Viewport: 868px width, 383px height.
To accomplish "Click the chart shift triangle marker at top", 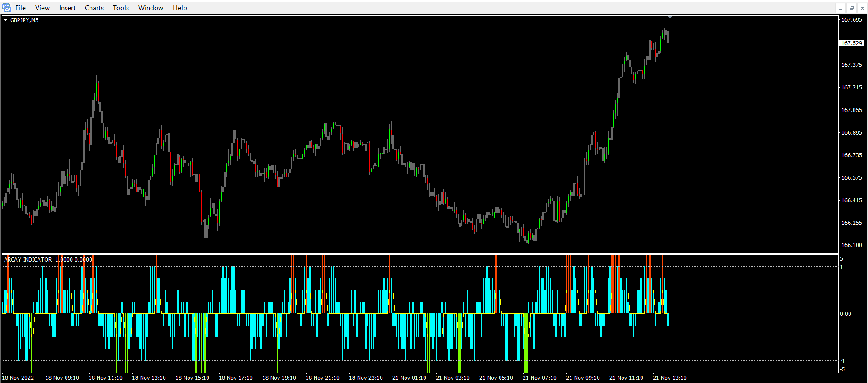I will pos(670,17).
